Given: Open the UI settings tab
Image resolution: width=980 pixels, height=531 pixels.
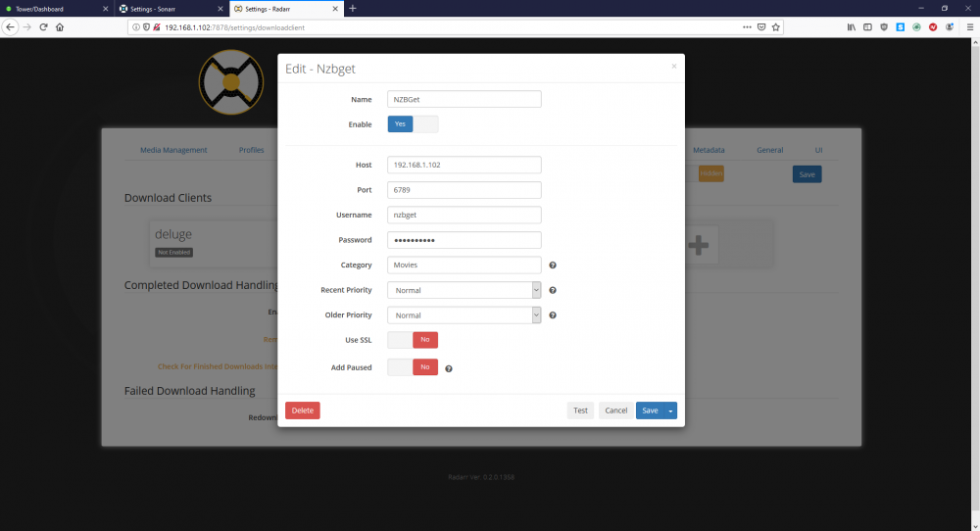Looking at the screenshot, I should coord(818,150).
